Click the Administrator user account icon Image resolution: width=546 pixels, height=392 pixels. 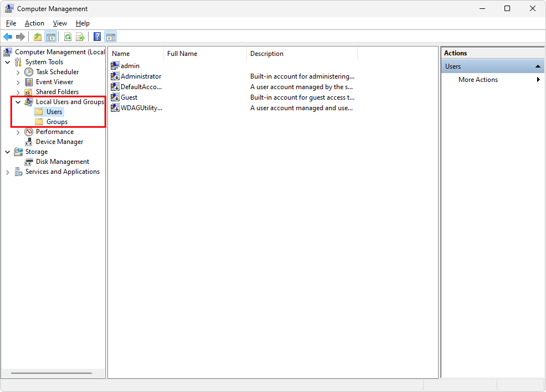[x=115, y=76]
